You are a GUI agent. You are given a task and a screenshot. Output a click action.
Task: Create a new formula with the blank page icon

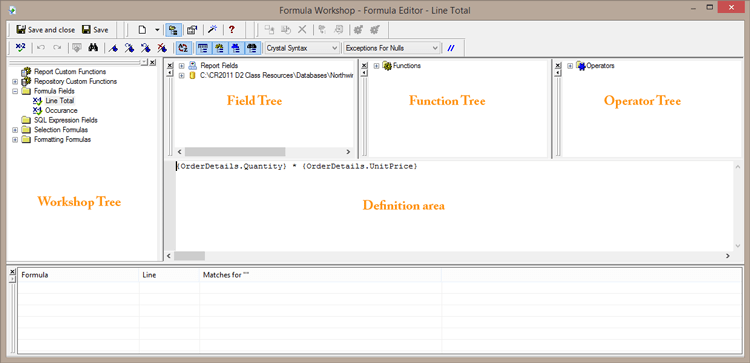(x=142, y=30)
